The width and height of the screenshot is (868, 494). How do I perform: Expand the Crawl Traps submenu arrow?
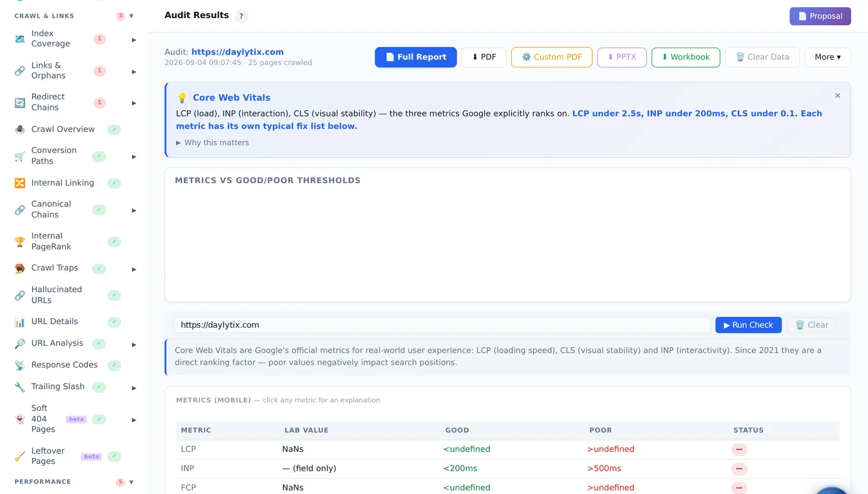[134, 269]
